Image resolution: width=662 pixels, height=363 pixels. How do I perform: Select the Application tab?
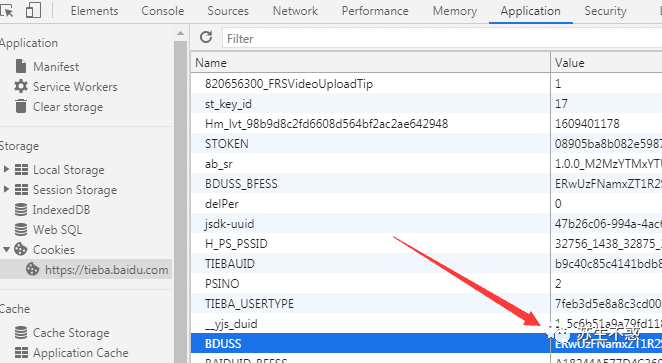[531, 11]
